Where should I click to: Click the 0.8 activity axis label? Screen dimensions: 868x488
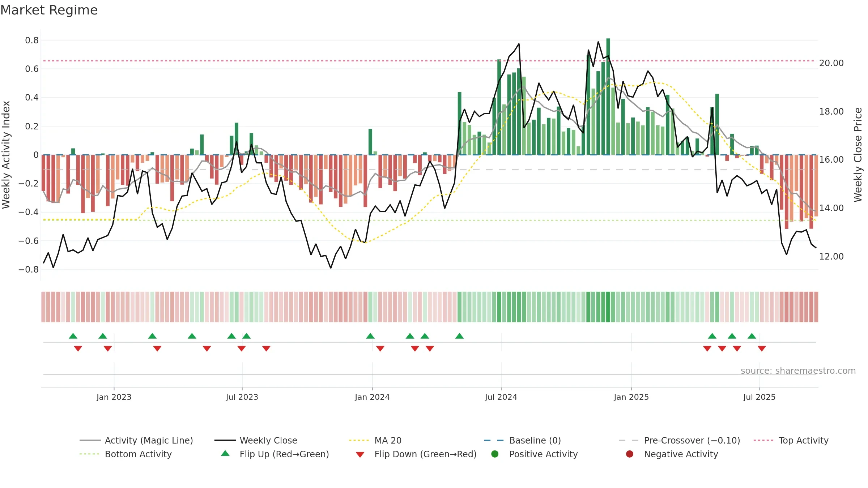32,40
